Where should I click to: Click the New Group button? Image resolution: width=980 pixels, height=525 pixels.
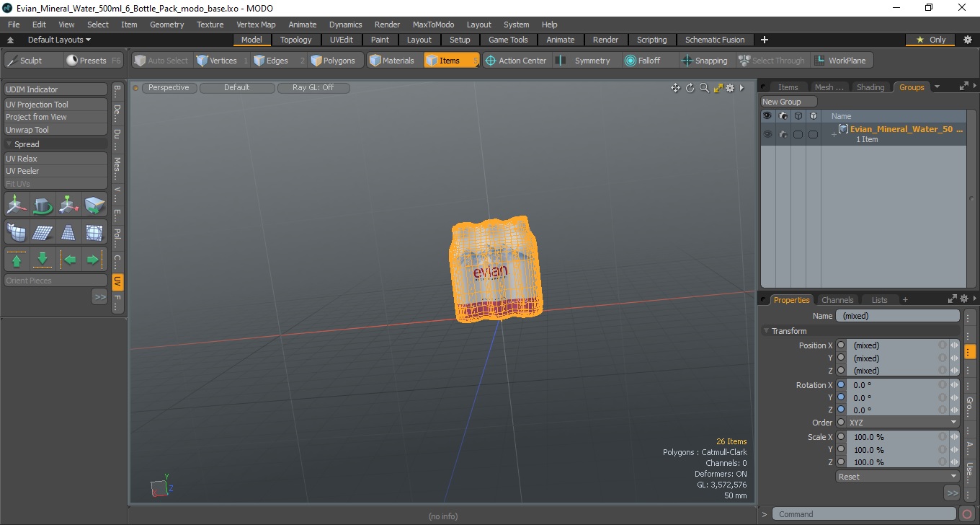tap(789, 102)
